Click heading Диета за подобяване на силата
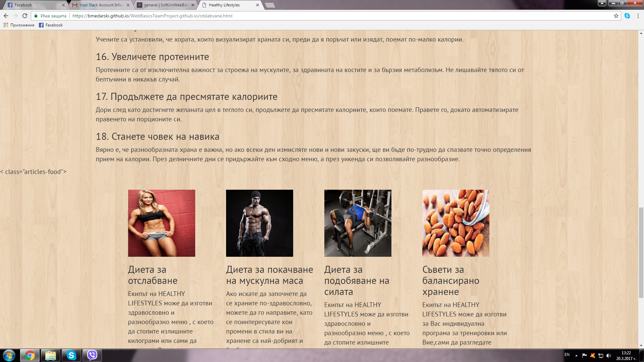 tap(357, 281)
